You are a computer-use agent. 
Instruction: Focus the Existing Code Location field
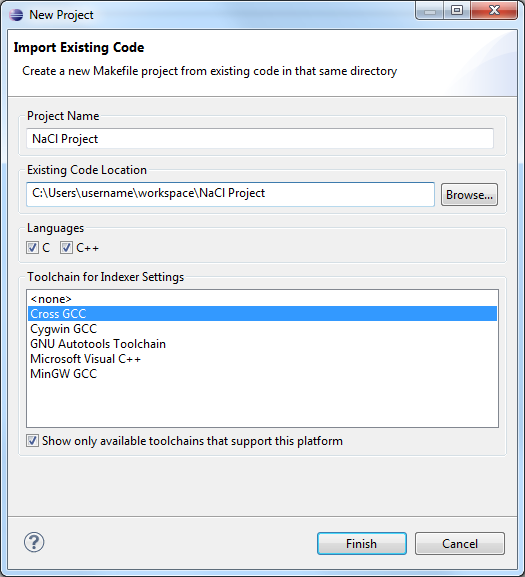point(230,194)
